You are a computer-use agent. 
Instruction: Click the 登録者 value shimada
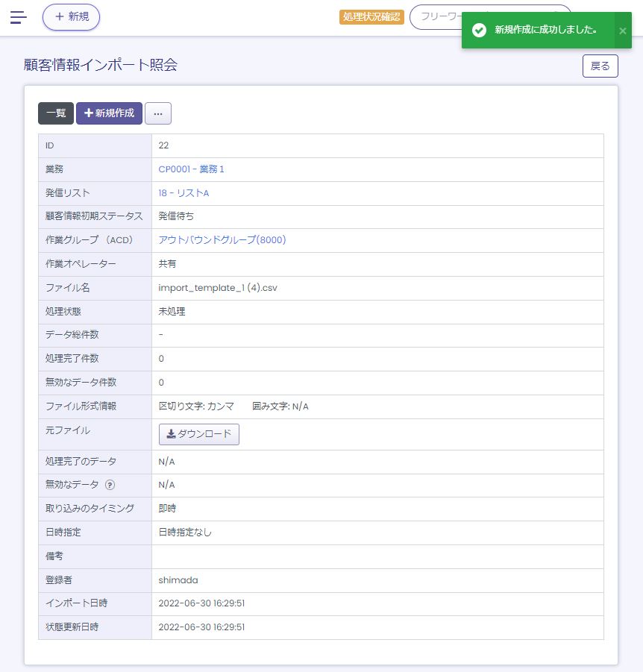(178, 580)
